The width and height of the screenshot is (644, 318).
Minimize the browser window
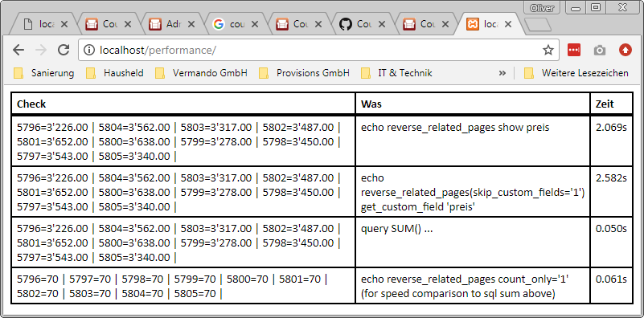pos(576,7)
